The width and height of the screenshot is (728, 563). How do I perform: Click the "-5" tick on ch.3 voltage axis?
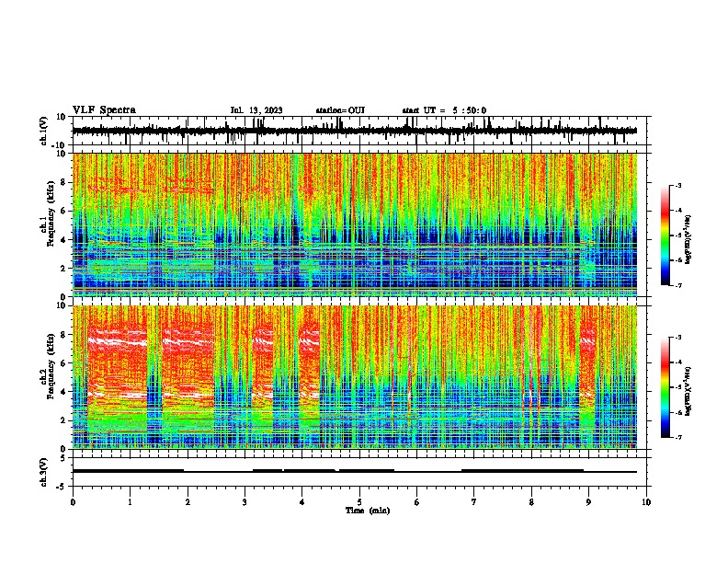[63, 487]
